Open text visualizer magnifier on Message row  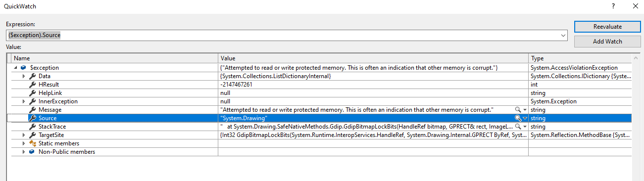pos(518,109)
